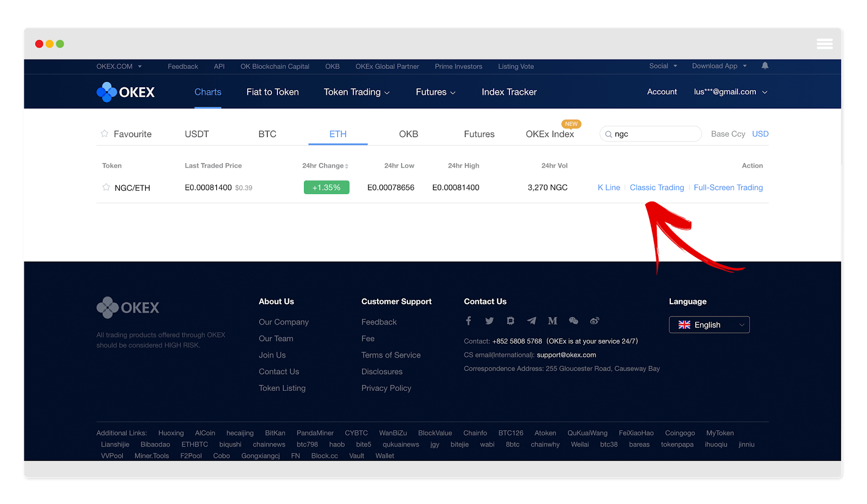Switch to the USDT tab
The width and height of the screenshot is (867, 504).
[197, 134]
